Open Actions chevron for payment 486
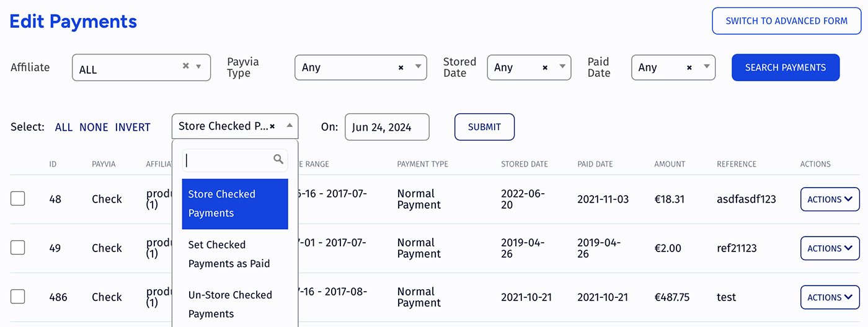Viewport: 868px width, 327px height. 848,297
